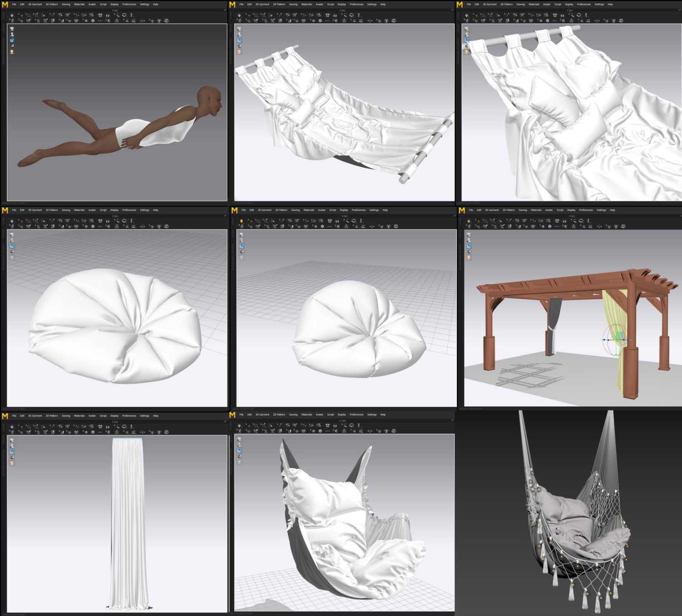Screen dimensions: 682x616
Task: Open Materials menu in the flat cushion window
Action: coord(79,210)
